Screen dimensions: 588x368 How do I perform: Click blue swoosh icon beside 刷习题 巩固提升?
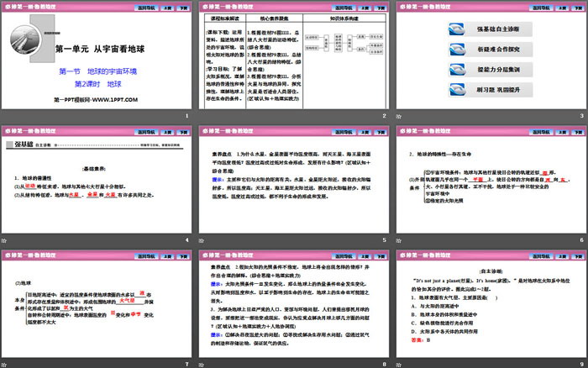pyautogui.click(x=457, y=90)
